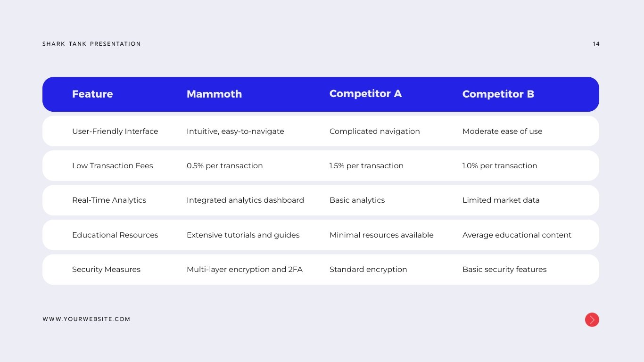The image size is (644, 362).
Task: Select the 'Limited market data' cell
Action: (x=501, y=200)
